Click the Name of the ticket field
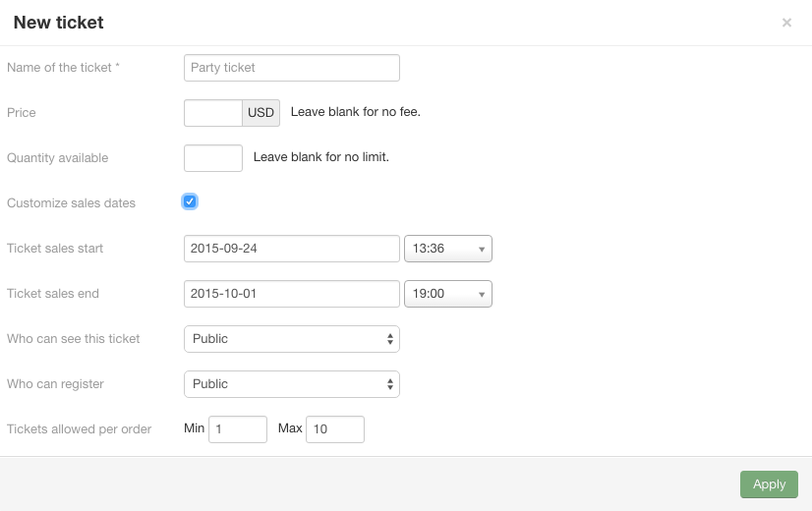Viewport: 812px width, 511px height. (292, 68)
